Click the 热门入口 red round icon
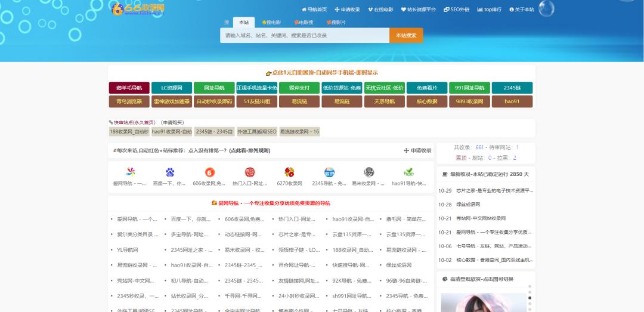Viewport: 644px width, 312px height. tap(250, 172)
